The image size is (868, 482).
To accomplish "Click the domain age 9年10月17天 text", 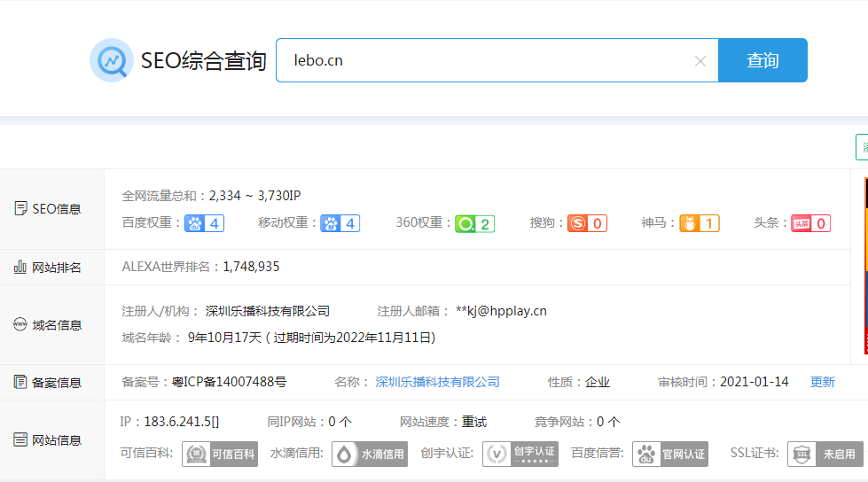I will click(224, 338).
